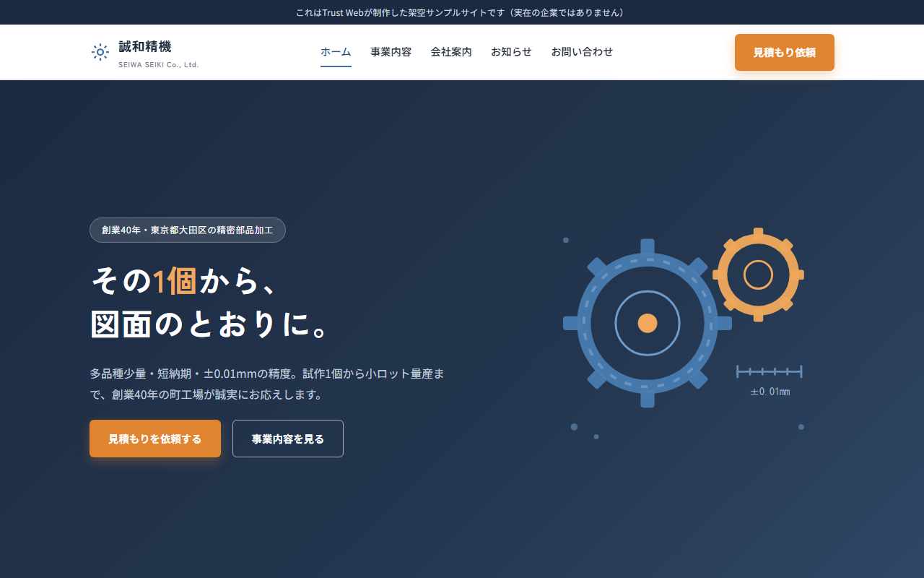Open the お知らせ navigation link
Image resolution: width=924 pixels, height=578 pixels.
511,52
